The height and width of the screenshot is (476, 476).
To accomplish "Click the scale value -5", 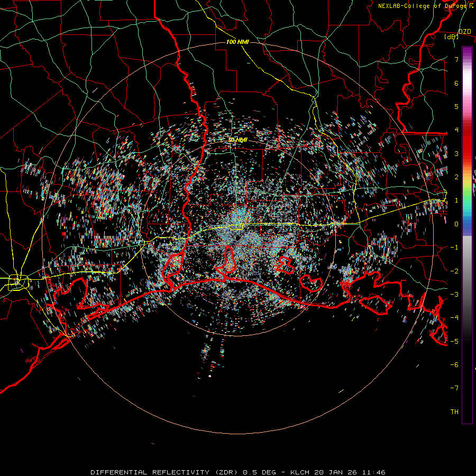I will (x=454, y=341).
